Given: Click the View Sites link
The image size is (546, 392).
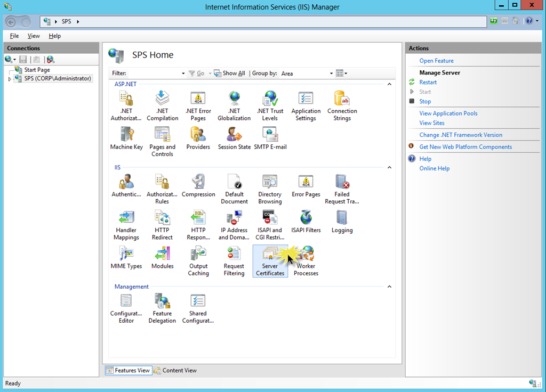Looking at the screenshot, I should pos(432,123).
